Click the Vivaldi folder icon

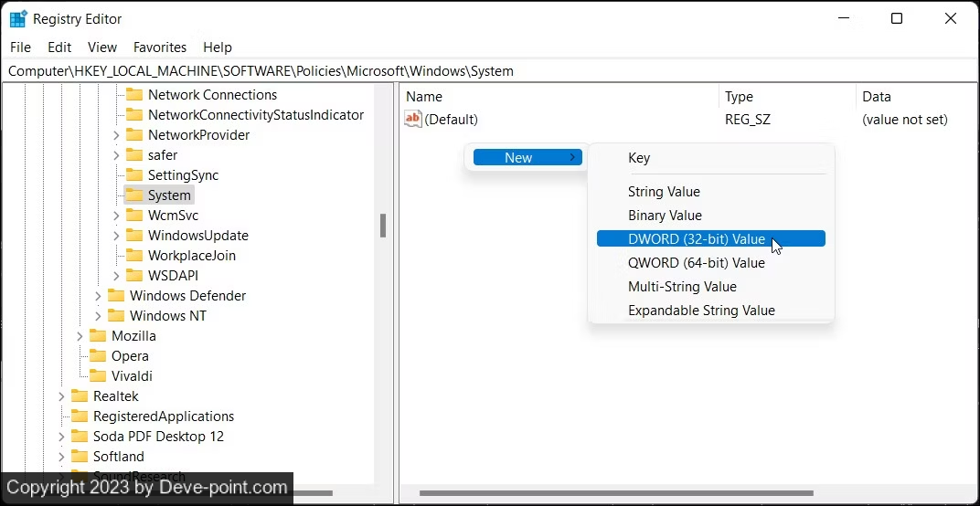pyautogui.click(x=98, y=376)
